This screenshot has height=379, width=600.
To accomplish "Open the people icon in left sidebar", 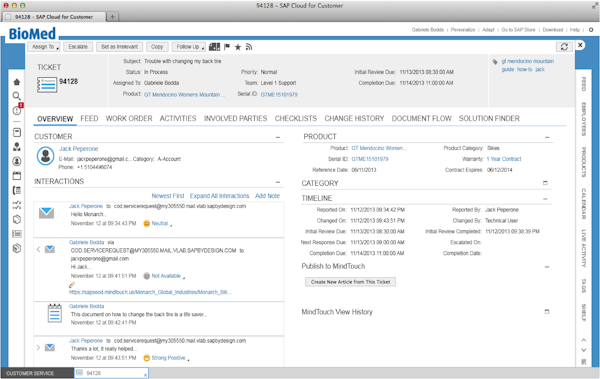I will [16, 147].
